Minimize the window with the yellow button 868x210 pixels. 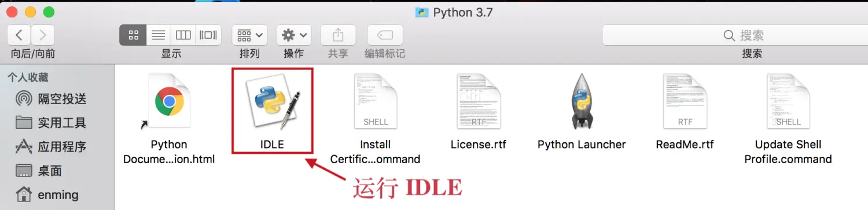(x=30, y=12)
